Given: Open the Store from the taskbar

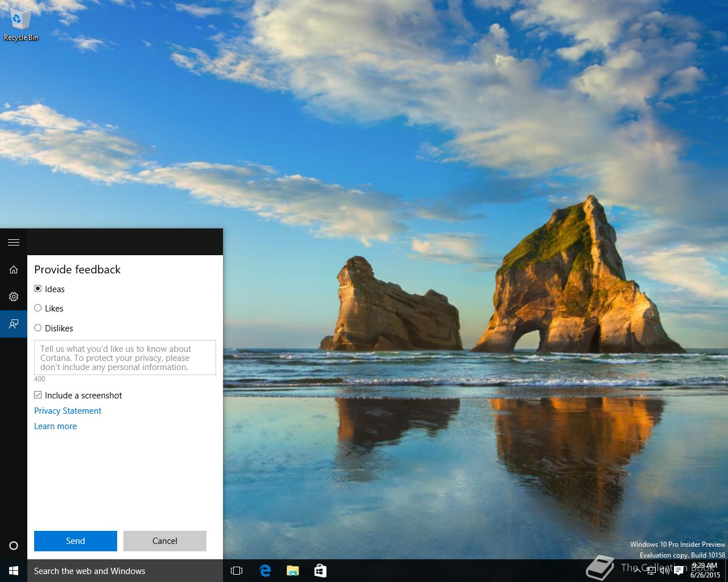Looking at the screenshot, I should tap(320, 571).
